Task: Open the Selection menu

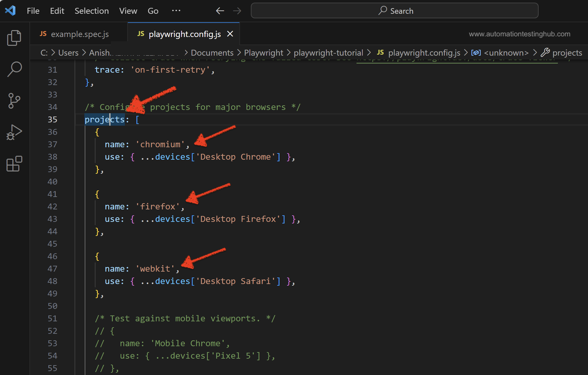Action: coord(92,11)
